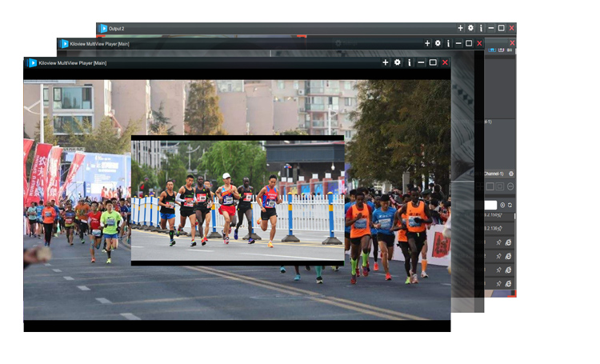This screenshot has height=364, width=600.
Task: Click the plus icon in the front MultiView Player window
Action: pyautogui.click(x=386, y=62)
